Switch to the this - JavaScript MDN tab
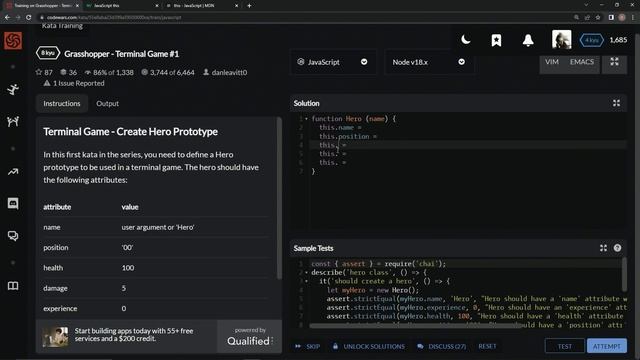The width and height of the screenshot is (640, 360). coord(202,6)
